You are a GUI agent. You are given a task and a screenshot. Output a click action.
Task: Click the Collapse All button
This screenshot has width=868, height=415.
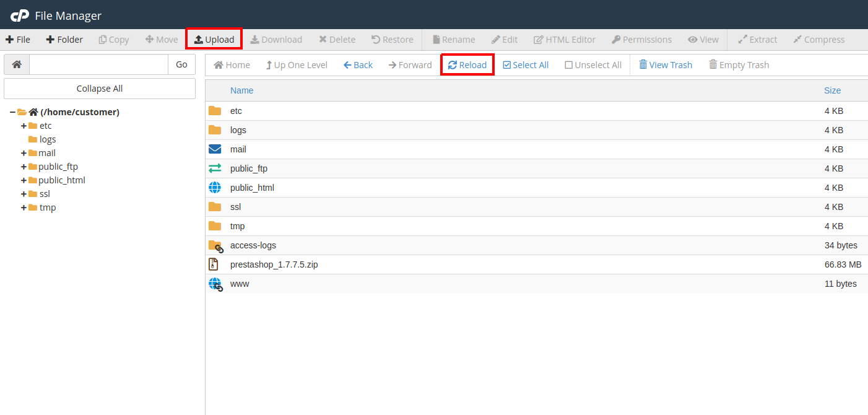point(100,89)
